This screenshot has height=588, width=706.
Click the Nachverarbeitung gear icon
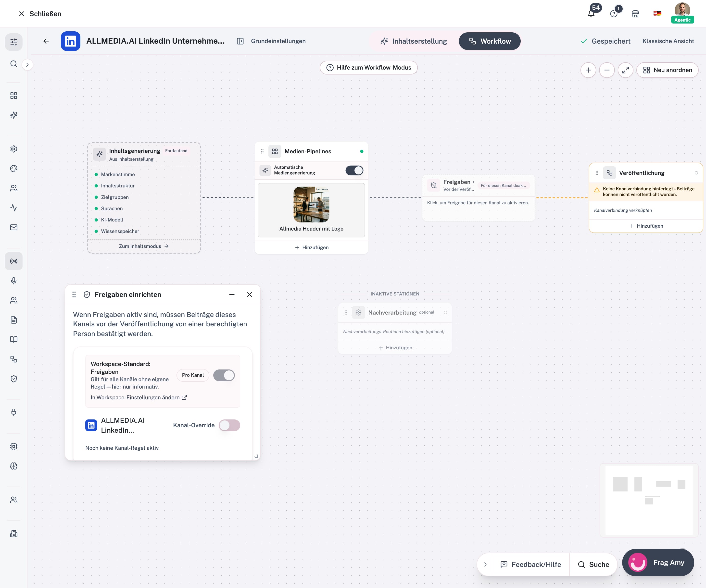tap(358, 312)
